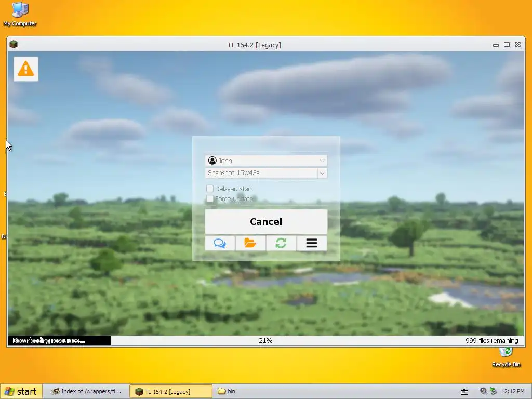Open the Snapshot 15w43a version dropdown arrow
This screenshot has width=532, height=399.
(322, 173)
